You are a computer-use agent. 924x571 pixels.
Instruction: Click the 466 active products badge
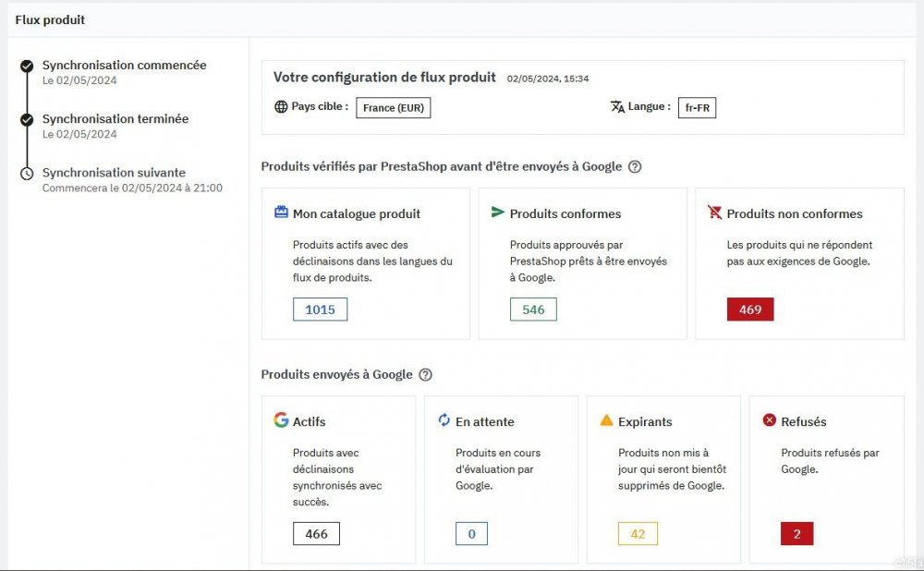click(x=316, y=533)
